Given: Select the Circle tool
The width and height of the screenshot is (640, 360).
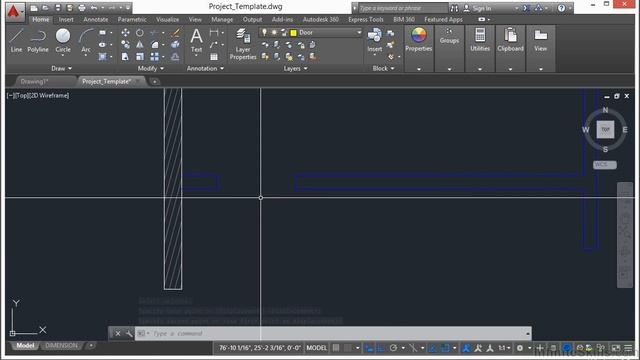Looking at the screenshot, I should (x=63, y=39).
